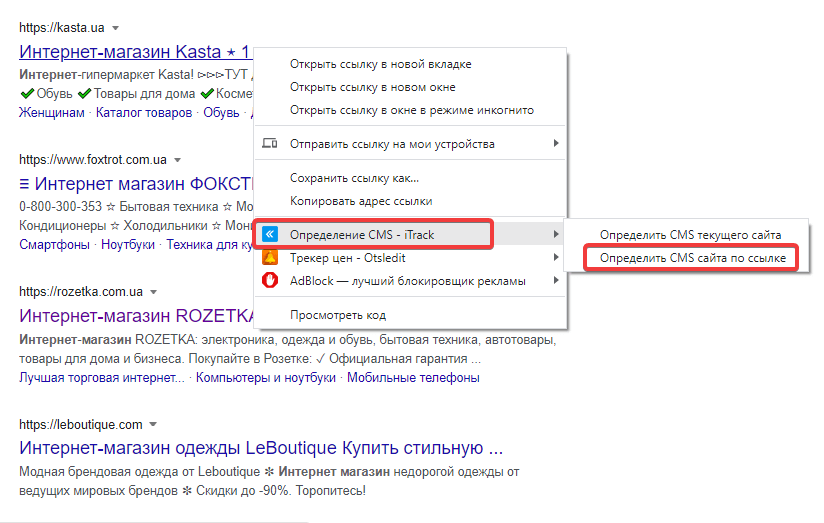
Task: Open the Определение CMS - iTrack menu item
Action: [x=410, y=234]
